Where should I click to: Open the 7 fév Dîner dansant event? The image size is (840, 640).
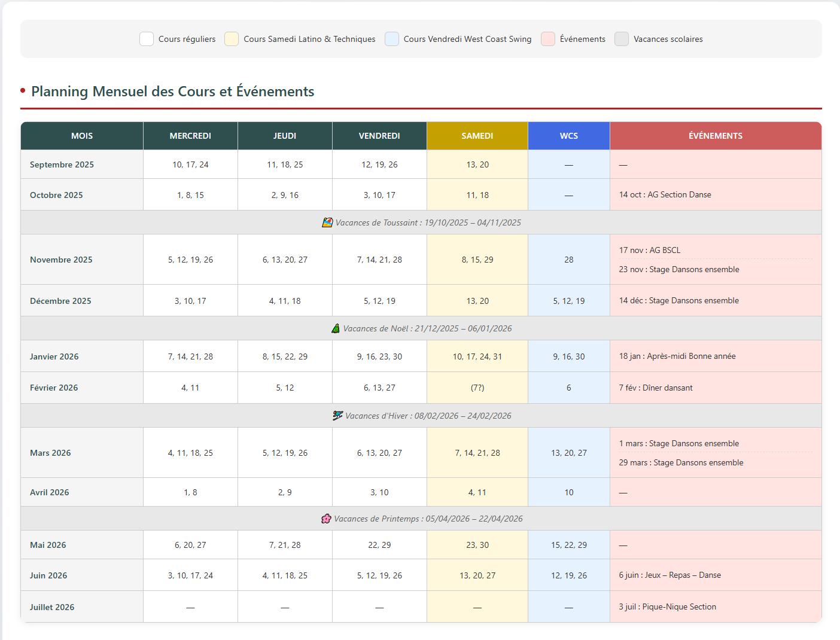point(656,388)
